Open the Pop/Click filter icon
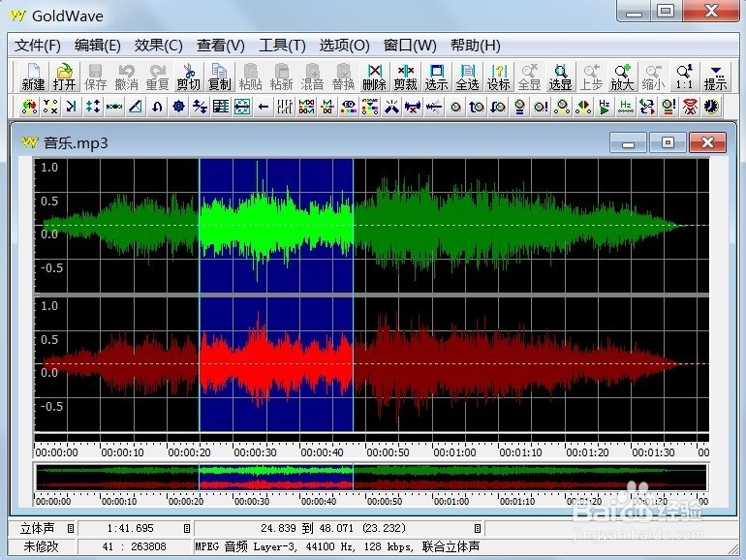This screenshot has width=746, height=560. point(391,107)
